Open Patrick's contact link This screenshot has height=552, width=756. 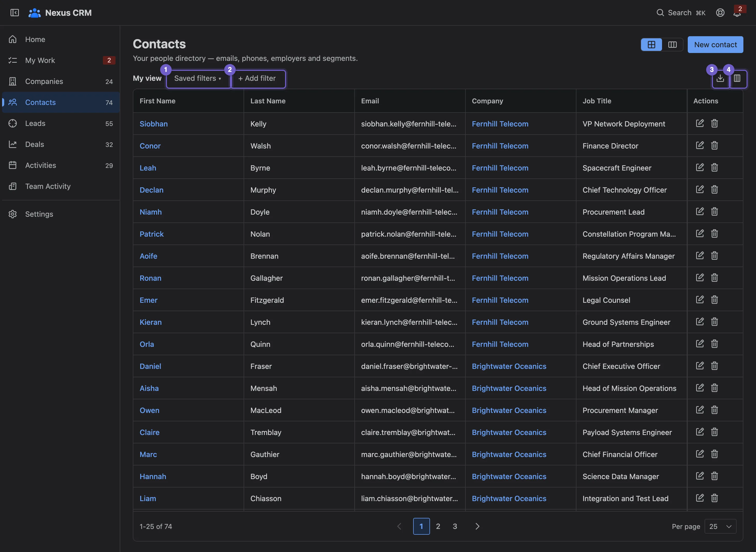click(x=151, y=234)
